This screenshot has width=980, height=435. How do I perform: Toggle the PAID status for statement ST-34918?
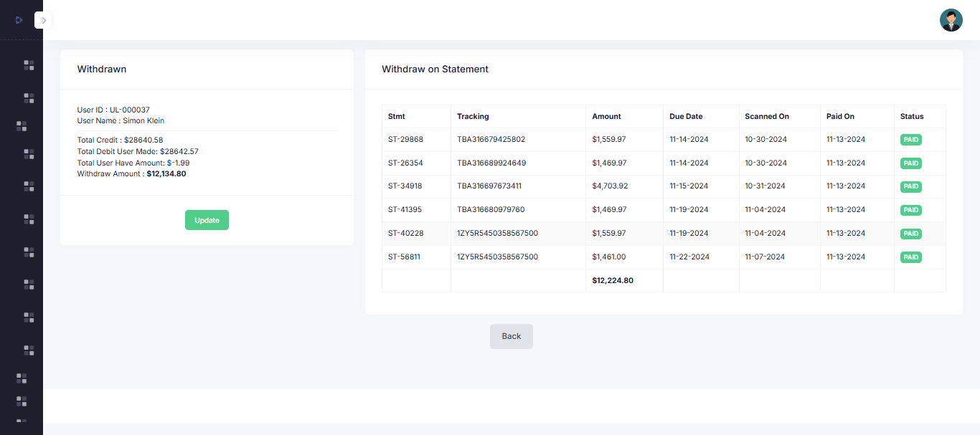click(910, 186)
